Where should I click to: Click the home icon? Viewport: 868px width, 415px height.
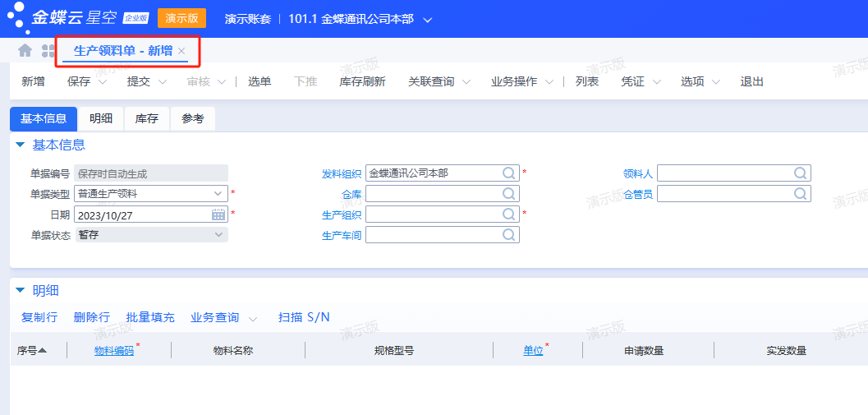tap(25, 50)
